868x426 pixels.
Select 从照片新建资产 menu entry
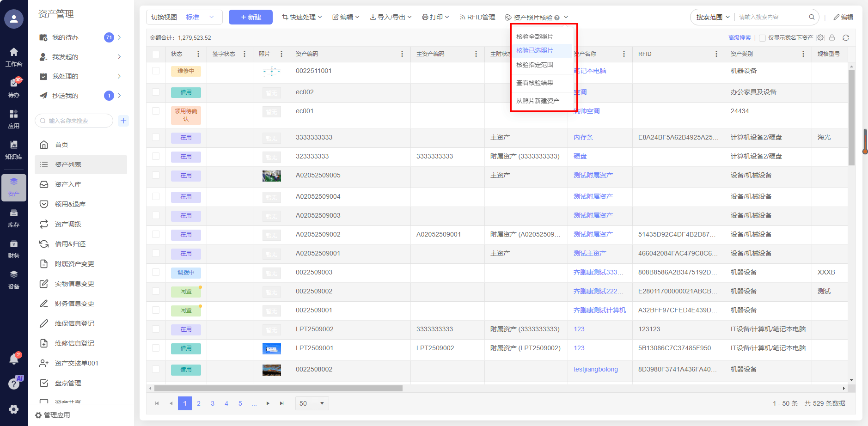pos(538,101)
